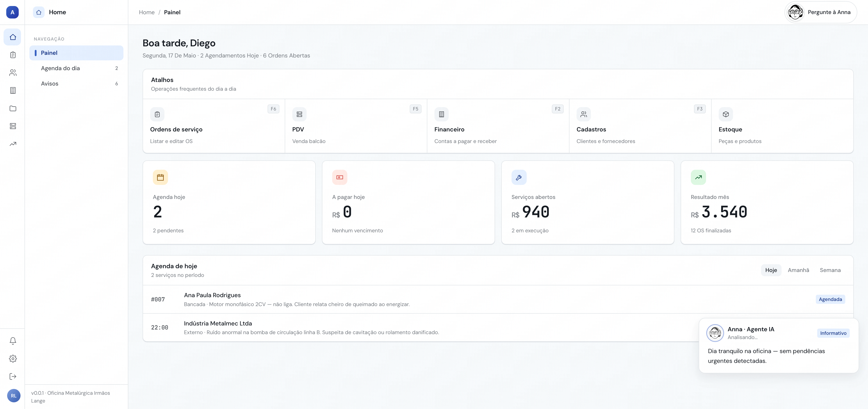Click the F3 shortcut key badge
The height and width of the screenshot is (409, 868).
tap(700, 109)
